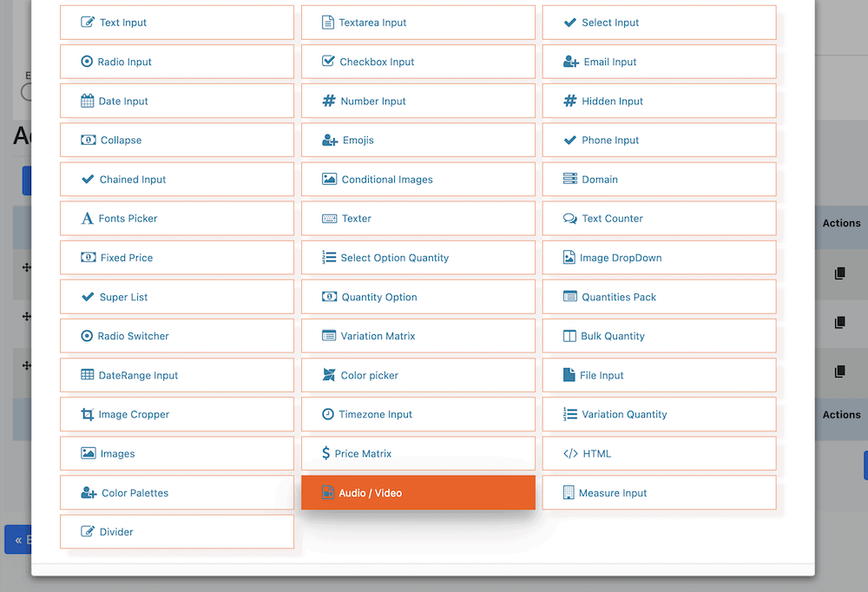Click the numbered list icon of Select Option Quantity
868x592 pixels.
click(x=329, y=257)
